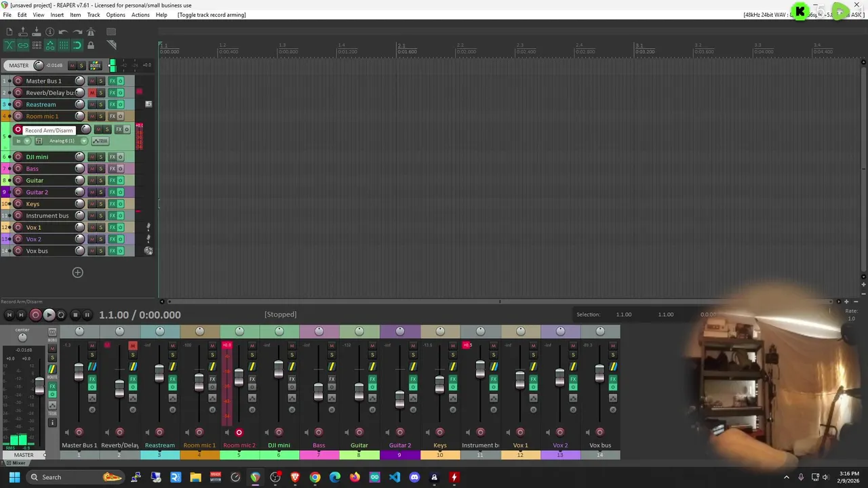Image resolution: width=868 pixels, height=488 pixels.
Task: Mute the Reverb/Delay bus track
Action: coord(92,93)
